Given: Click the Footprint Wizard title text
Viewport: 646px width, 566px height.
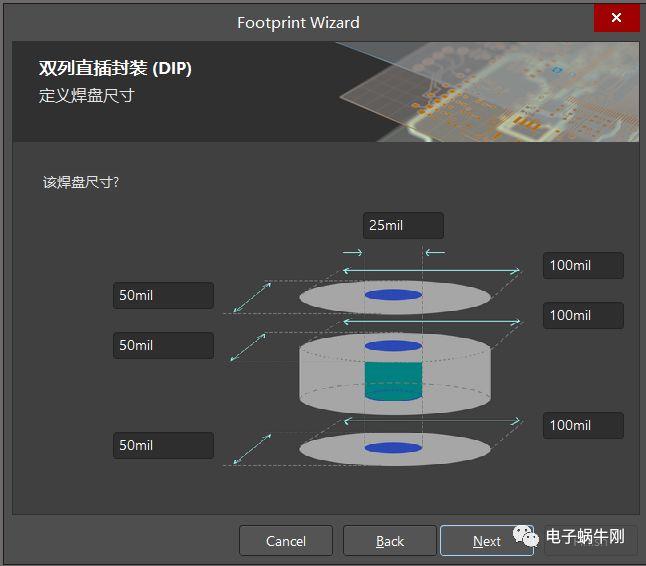Looking at the screenshot, I should tap(298, 23).
